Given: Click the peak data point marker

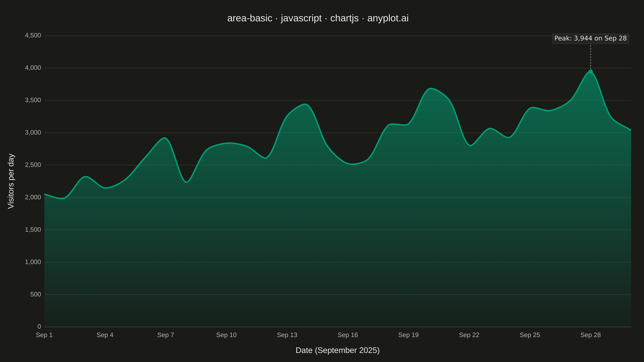Looking at the screenshot, I should pyautogui.click(x=590, y=72).
